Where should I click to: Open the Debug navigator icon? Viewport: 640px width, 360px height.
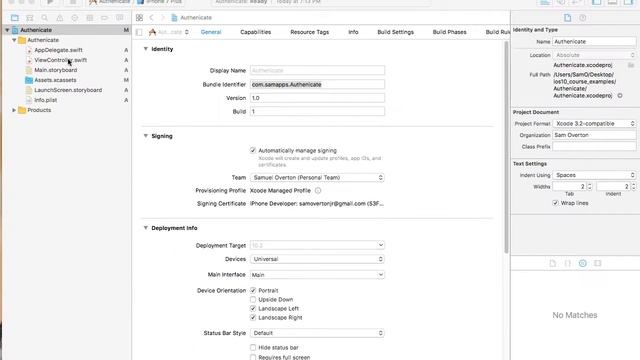pyautogui.click(x=89, y=18)
